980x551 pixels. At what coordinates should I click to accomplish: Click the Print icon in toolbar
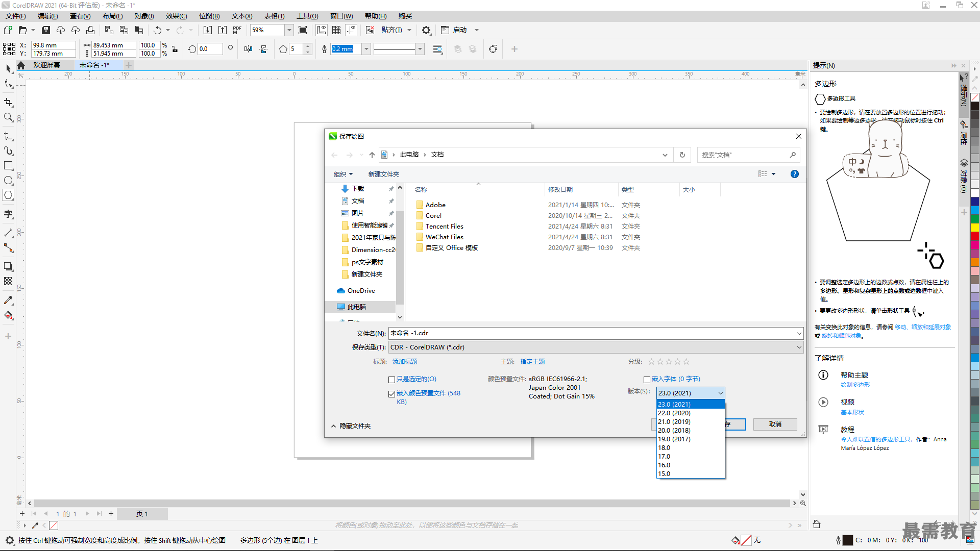90,30
